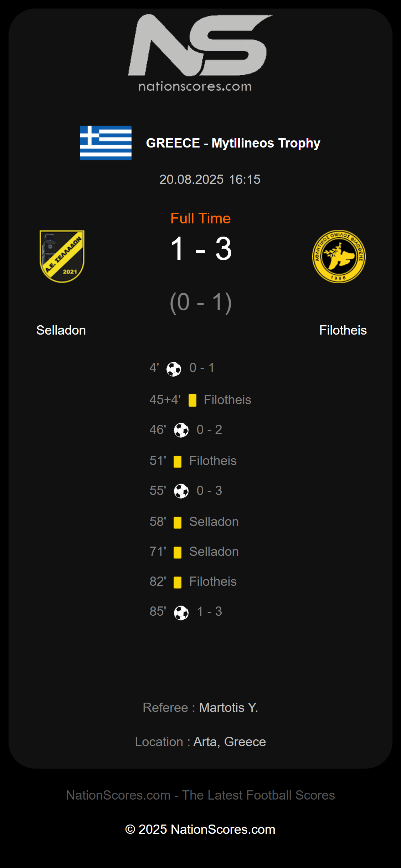Select the Filotheis team name below crest

(343, 330)
